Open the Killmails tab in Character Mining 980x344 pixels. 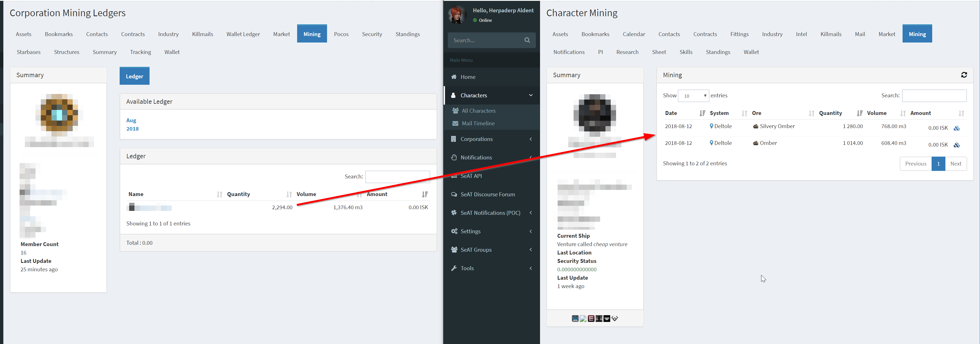(x=831, y=34)
